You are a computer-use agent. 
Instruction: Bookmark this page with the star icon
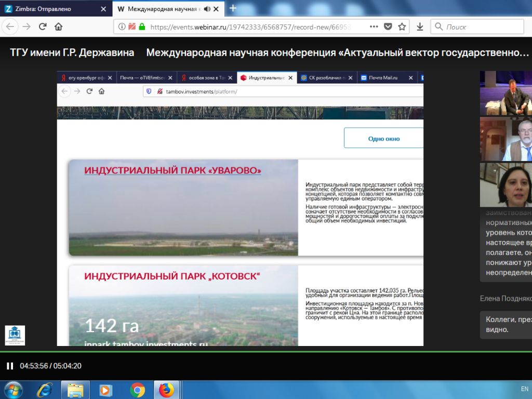click(x=402, y=26)
